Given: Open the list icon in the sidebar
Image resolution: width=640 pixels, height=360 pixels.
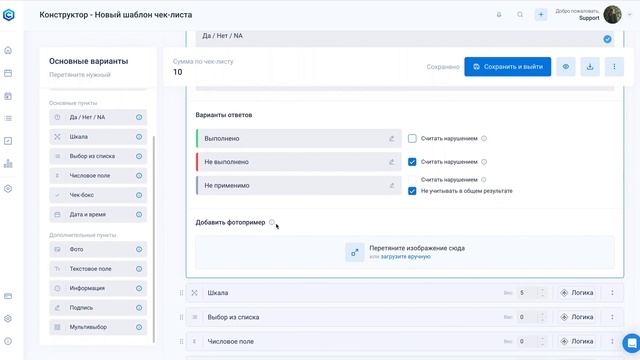Looking at the screenshot, I should tap(8, 118).
